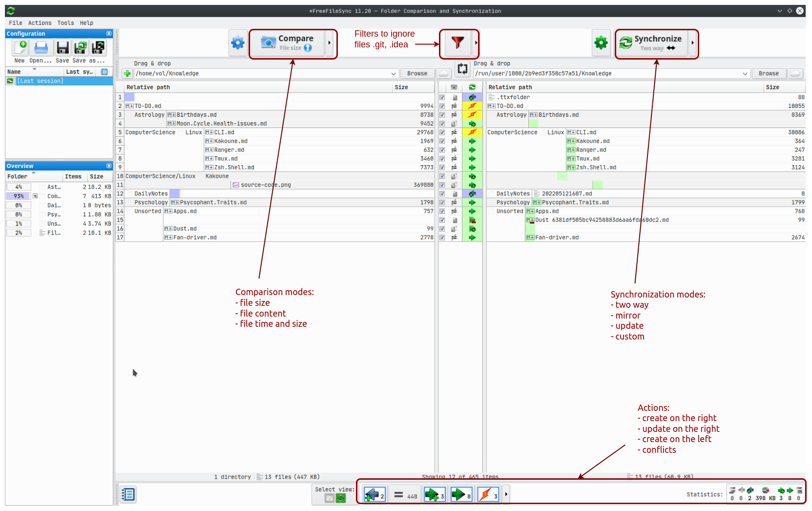Select Zsh.Shell.md in the left list
The width and height of the screenshot is (812, 511).
click(x=234, y=168)
